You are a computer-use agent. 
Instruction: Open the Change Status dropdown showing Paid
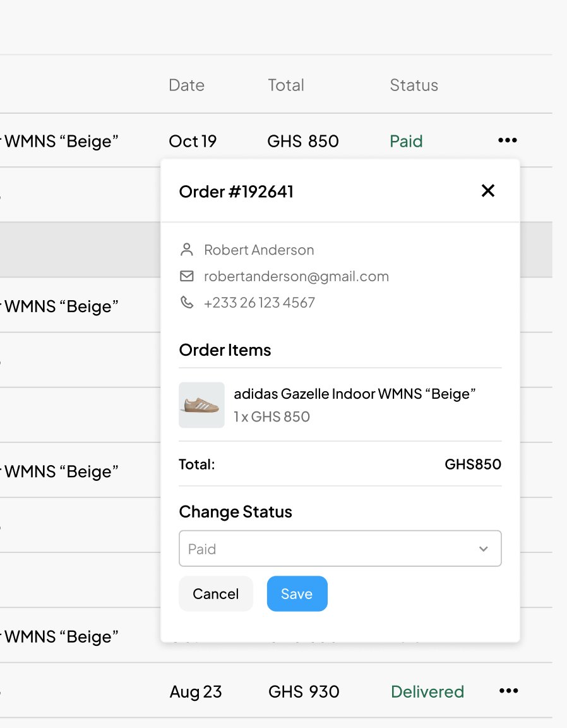pos(340,549)
